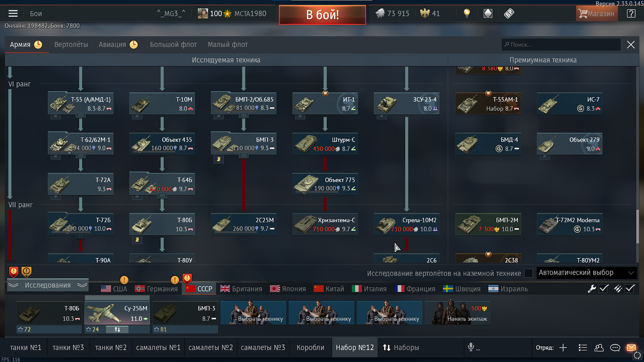The width and height of the screenshot is (644, 362).
Task: Switch to the Вертолёты tab
Action: click(x=71, y=45)
